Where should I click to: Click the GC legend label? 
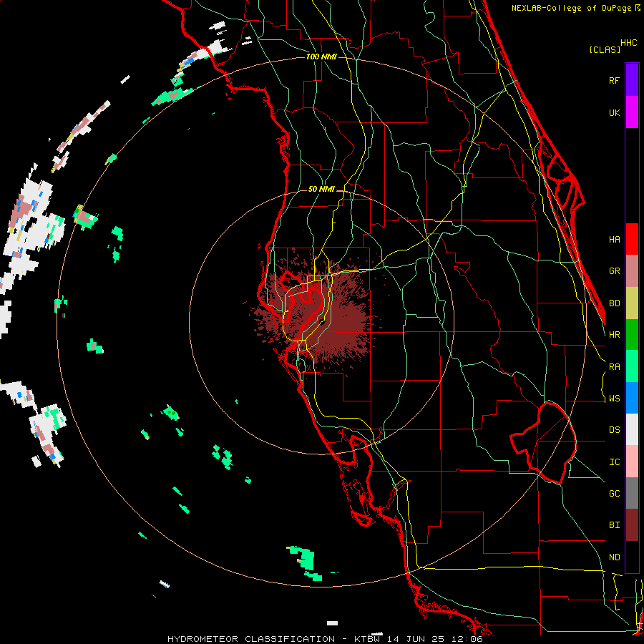(x=614, y=493)
